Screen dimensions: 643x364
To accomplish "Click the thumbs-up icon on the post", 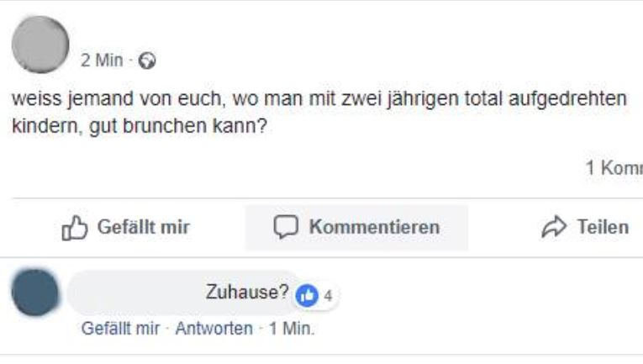I will (76, 227).
